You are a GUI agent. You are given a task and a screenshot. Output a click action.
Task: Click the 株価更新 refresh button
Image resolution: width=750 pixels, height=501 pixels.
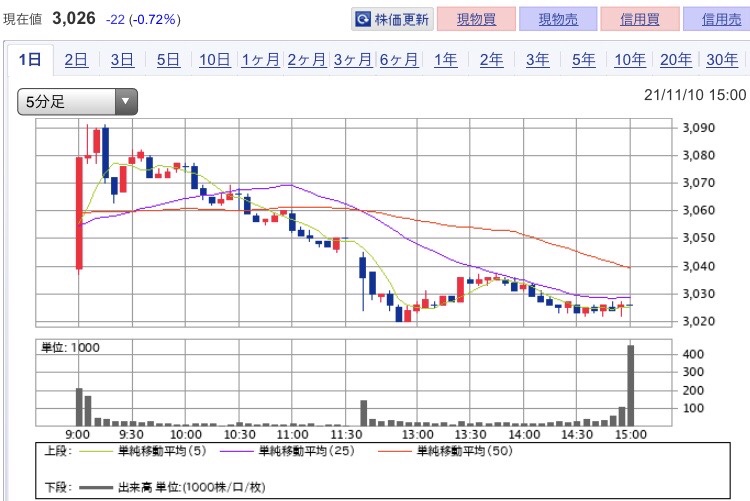point(392,19)
